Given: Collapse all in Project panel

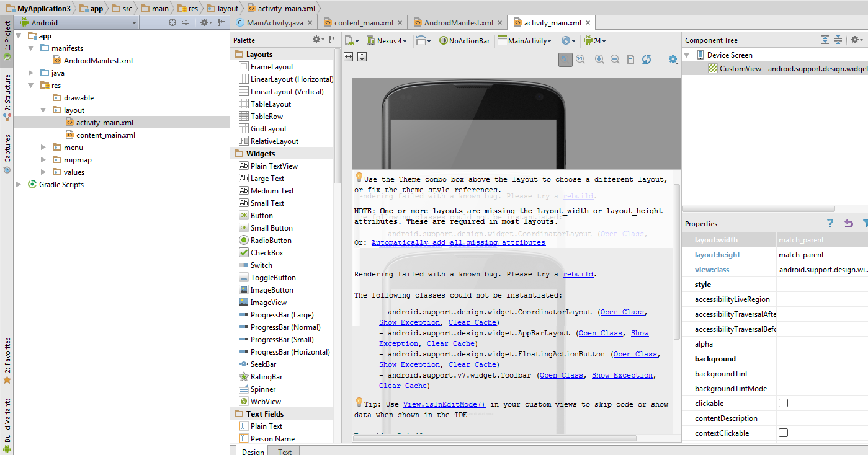Looking at the screenshot, I should coord(186,22).
